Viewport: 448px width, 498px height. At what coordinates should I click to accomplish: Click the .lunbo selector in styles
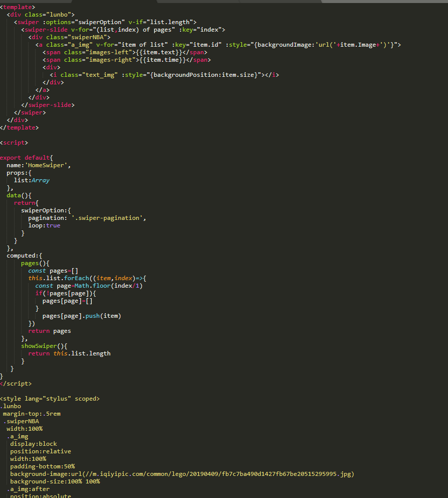(x=11, y=406)
